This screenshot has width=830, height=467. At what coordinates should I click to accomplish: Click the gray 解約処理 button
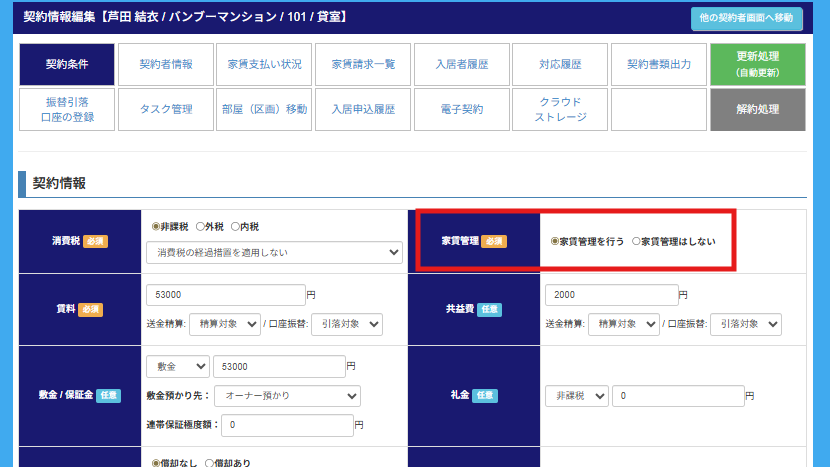coord(757,109)
